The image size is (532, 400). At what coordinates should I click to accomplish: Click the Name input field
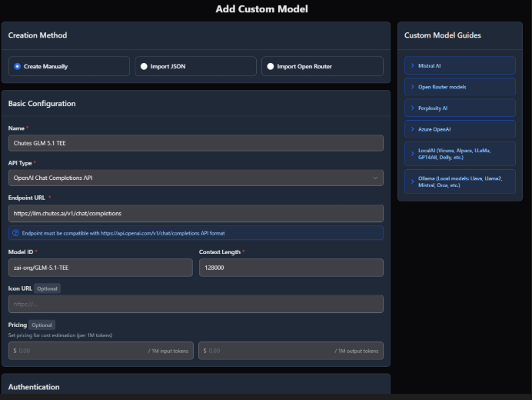coord(196,143)
